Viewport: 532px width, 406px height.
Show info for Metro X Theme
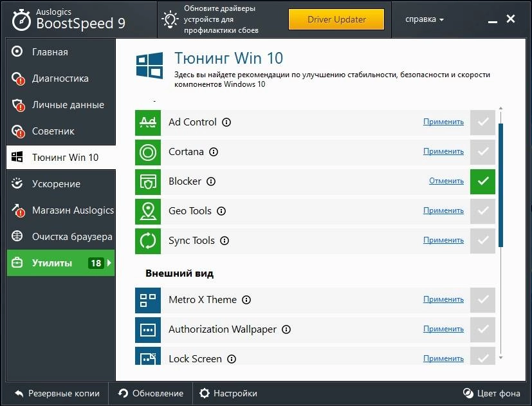point(246,300)
